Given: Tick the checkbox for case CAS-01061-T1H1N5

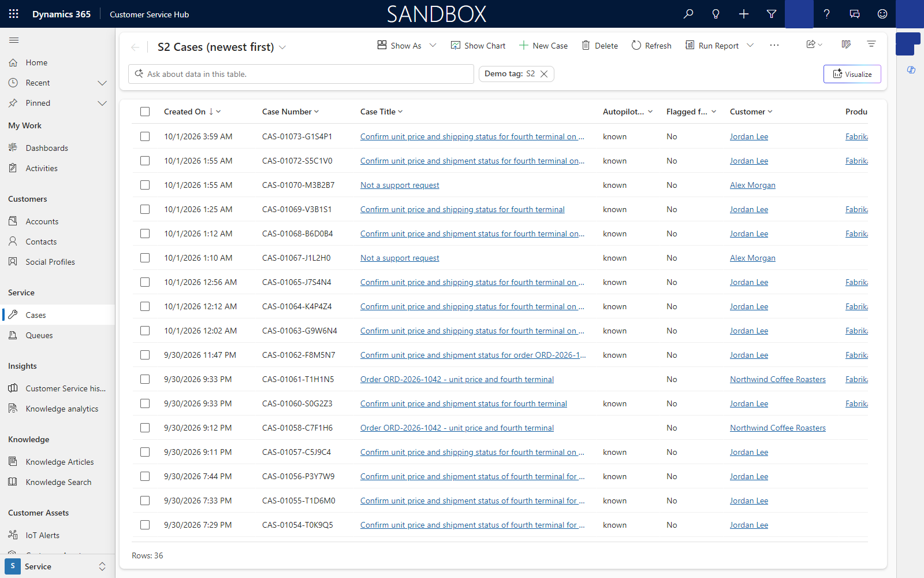Looking at the screenshot, I should pyautogui.click(x=145, y=379).
